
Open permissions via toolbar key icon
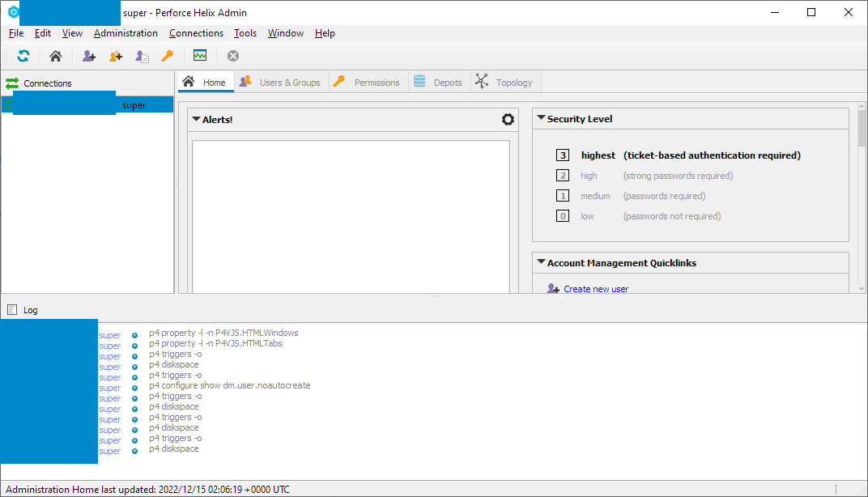167,56
